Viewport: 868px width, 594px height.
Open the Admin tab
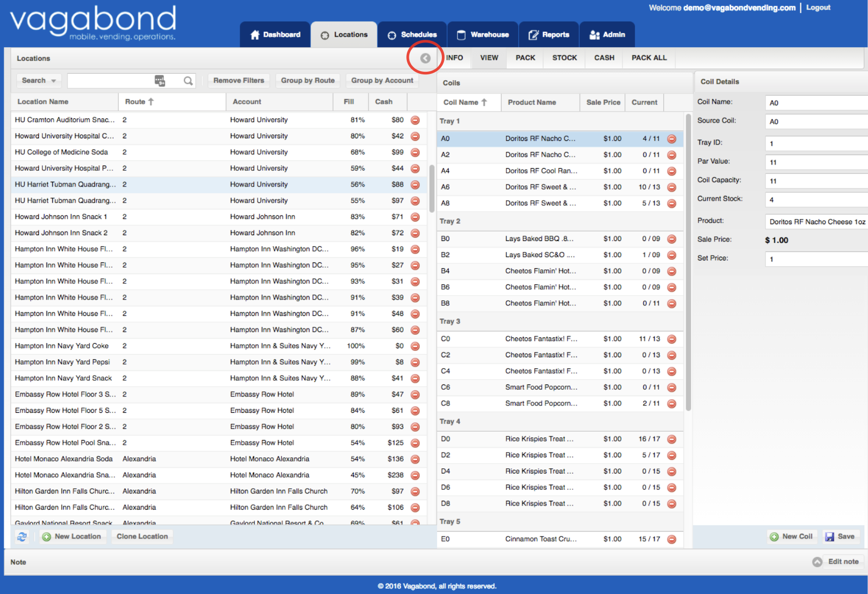tap(607, 35)
